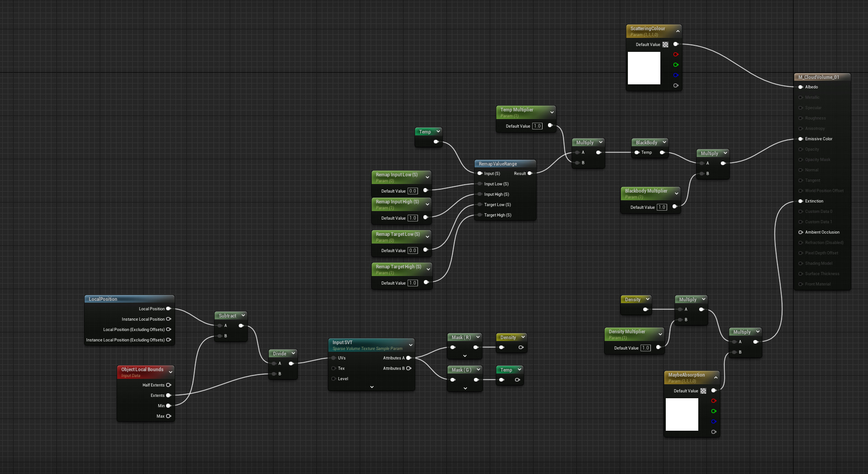This screenshot has width=868, height=474.
Task: Click Local Position (Excluding Offsets) output pin
Action: coord(168,330)
